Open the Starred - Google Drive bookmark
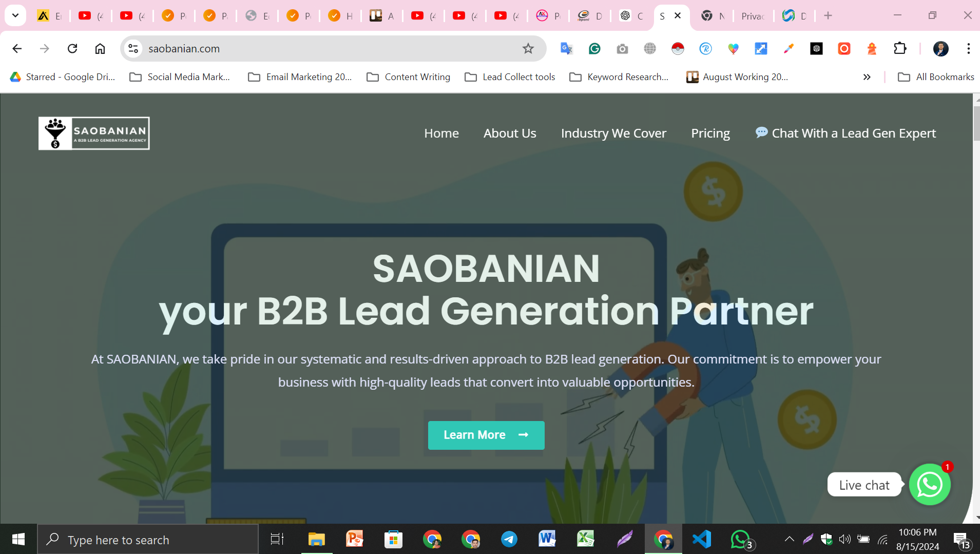The image size is (980, 554). pyautogui.click(x=63, y=77)
